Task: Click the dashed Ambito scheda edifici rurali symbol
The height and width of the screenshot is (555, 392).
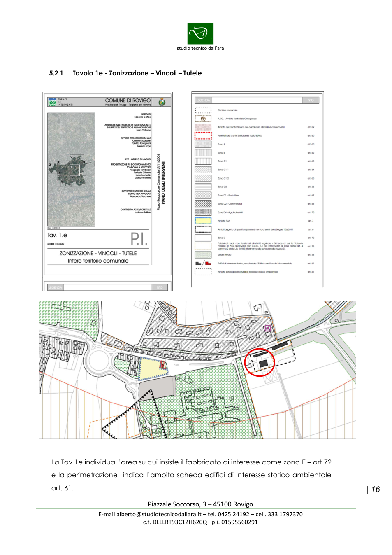Action: (x=203, y=272)
